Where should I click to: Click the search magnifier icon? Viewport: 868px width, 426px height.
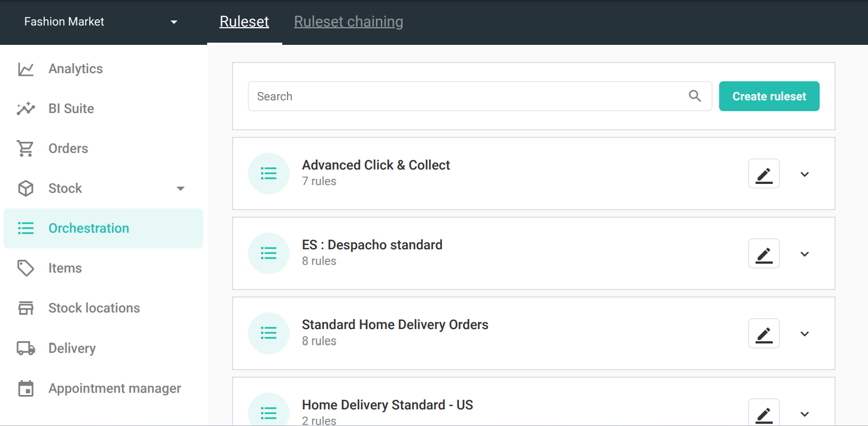click(x=695, y=96)
